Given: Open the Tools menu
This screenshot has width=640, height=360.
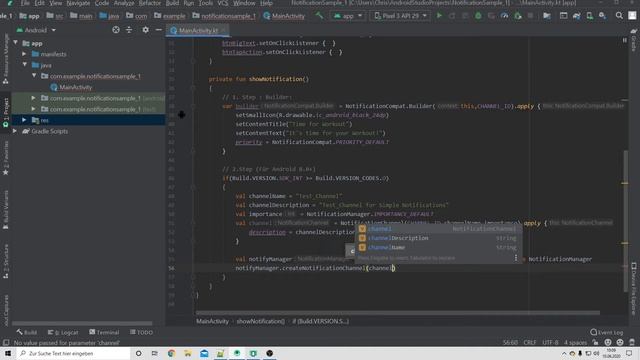Looking at the screenshot, I should 205,3.
